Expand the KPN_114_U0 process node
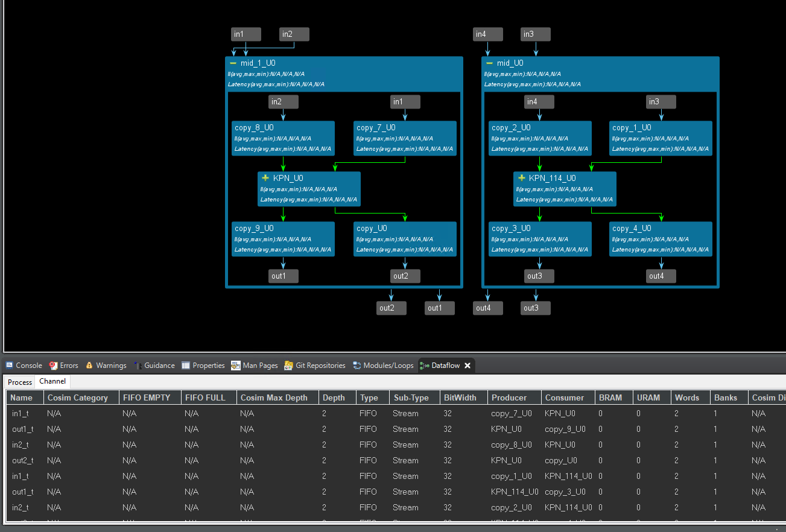Screen dimensions: 786x532 coord(522,178)
